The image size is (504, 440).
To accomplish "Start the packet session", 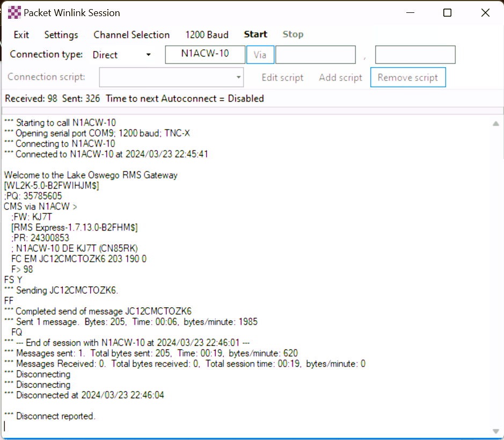I will [x=255, y=34].
